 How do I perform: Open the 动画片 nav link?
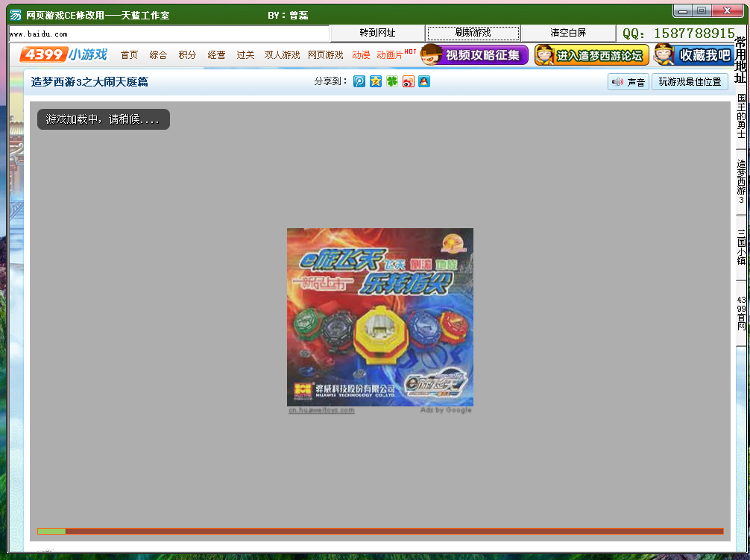(389, 55)
